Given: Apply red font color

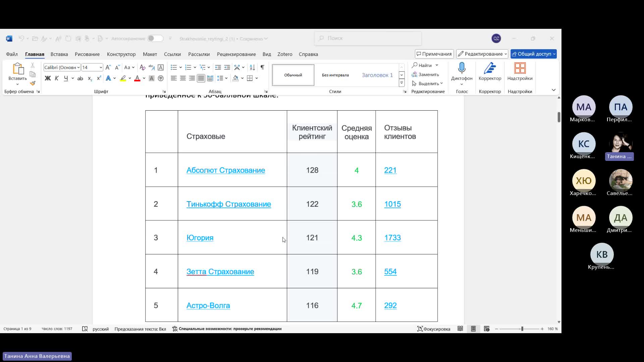Looking at the screenshot, I should [137, 78].
